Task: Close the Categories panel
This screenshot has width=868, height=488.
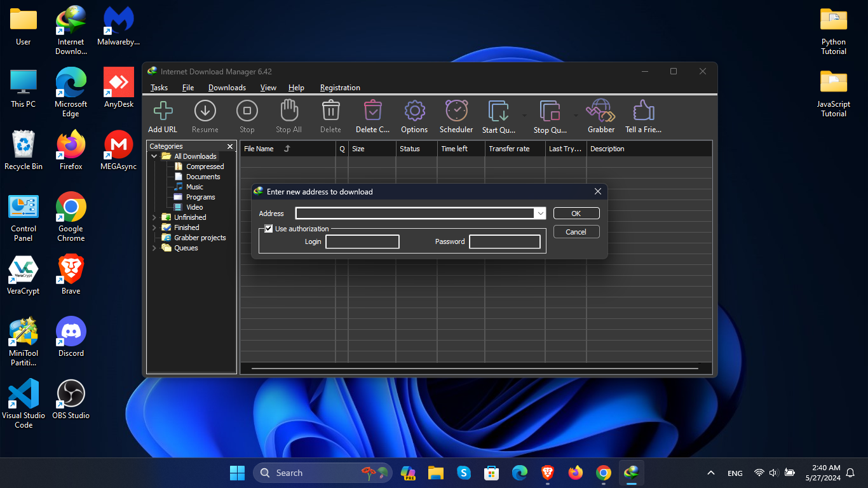Action: click(230, 146)
